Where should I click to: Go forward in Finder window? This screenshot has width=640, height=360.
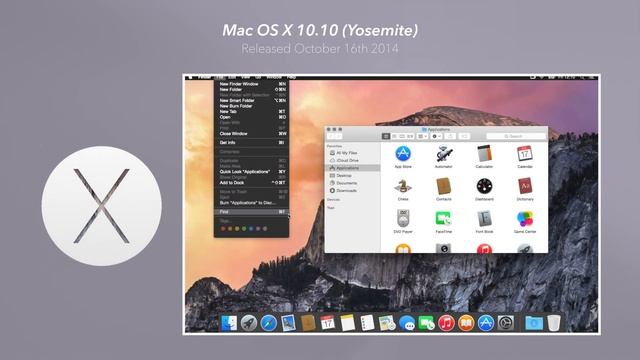click(x=338, y=136)
